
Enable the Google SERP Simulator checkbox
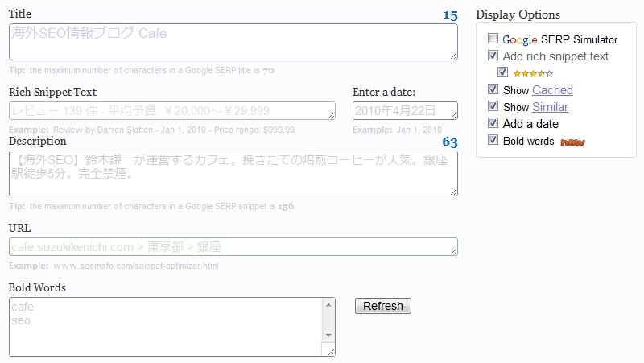493,39
